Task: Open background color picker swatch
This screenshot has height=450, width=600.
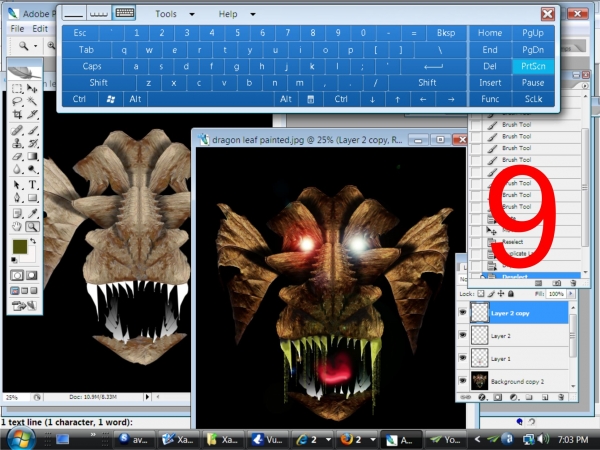Action: (x=30, y=256)
